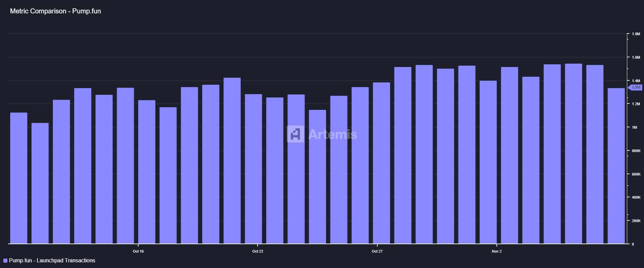Image resolution: width=644 pixels, height=268 pixels.
Task: Click the 0 label on y-axis
Action: coord(633,244)
